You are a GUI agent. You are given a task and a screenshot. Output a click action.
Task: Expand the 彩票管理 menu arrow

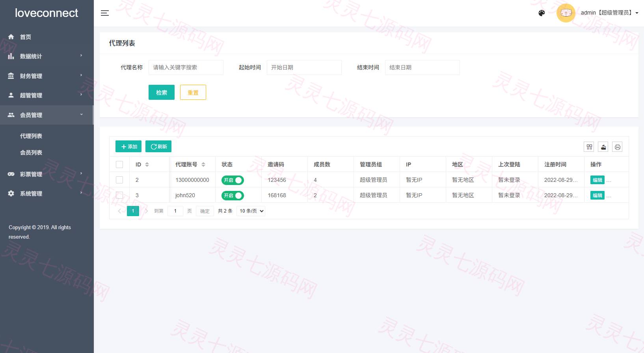81,174
